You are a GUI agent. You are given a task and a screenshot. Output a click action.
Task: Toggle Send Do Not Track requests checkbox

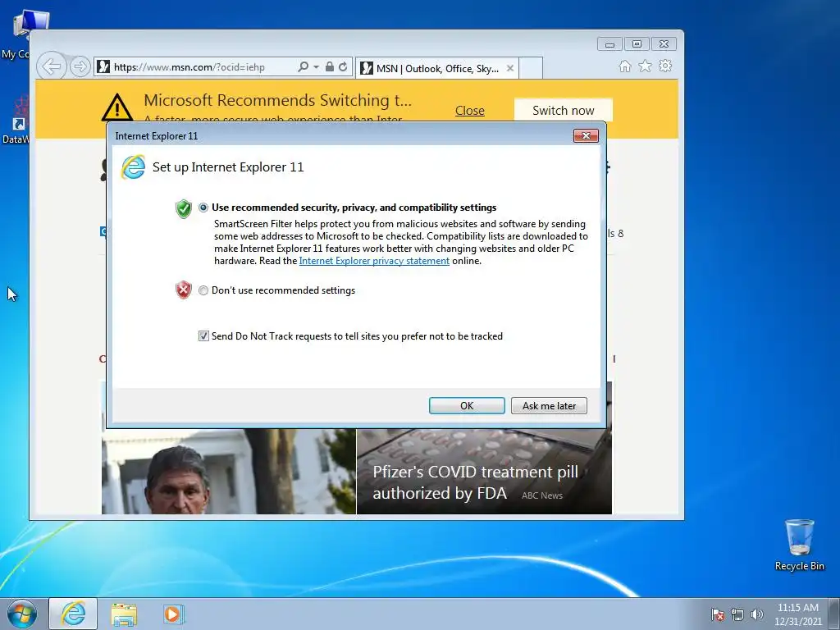pos(203,336)
